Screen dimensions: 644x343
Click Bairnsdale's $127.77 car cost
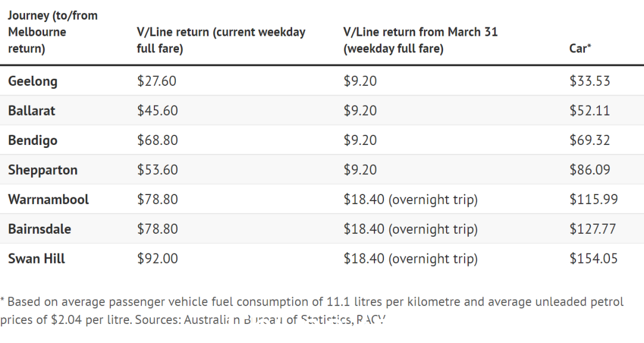tap(593, 229)
